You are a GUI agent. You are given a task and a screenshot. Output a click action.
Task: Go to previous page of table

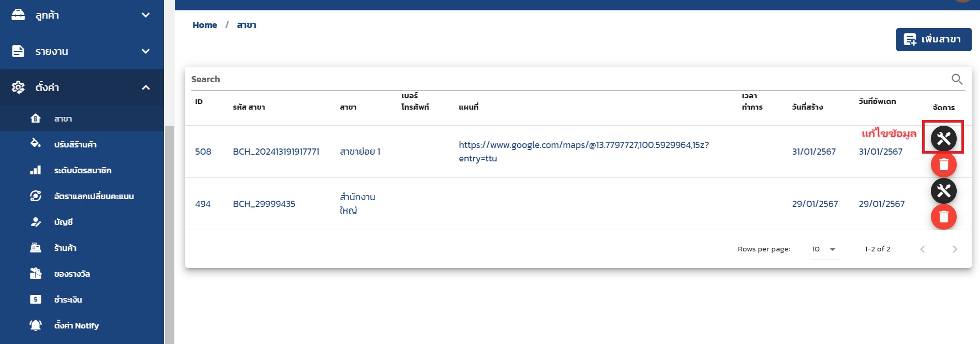923,249
